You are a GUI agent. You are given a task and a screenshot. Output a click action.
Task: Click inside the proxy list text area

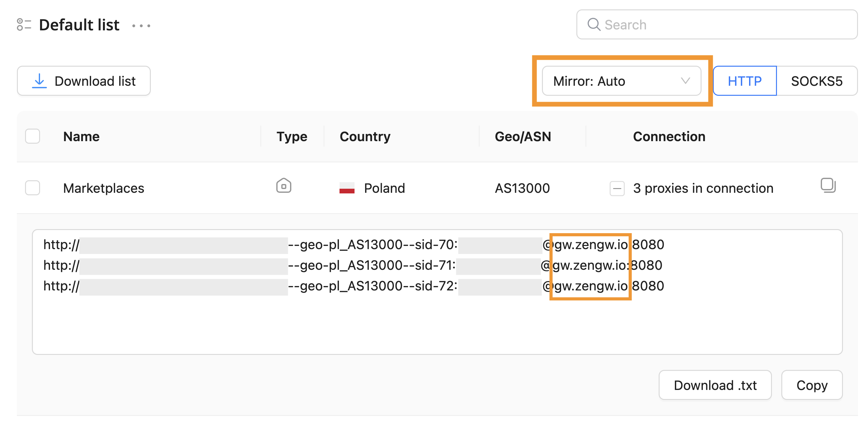(437, 324)
